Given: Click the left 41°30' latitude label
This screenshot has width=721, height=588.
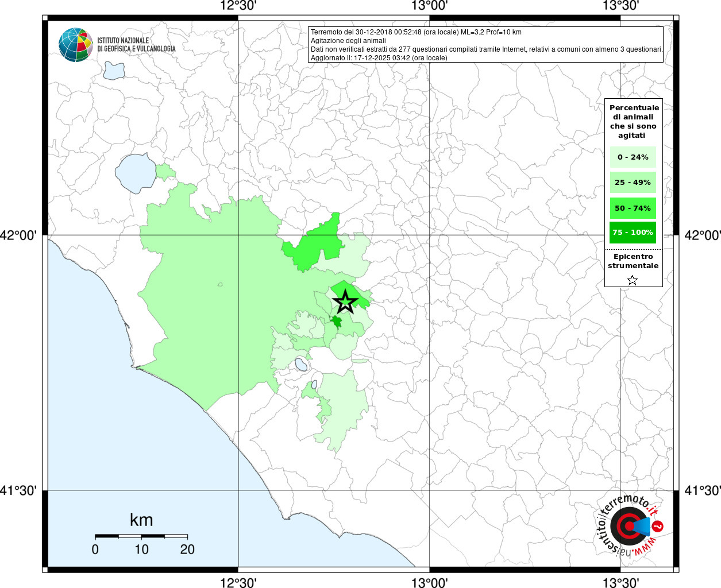Looking at the screenshot, I should (x=18, y=490).
